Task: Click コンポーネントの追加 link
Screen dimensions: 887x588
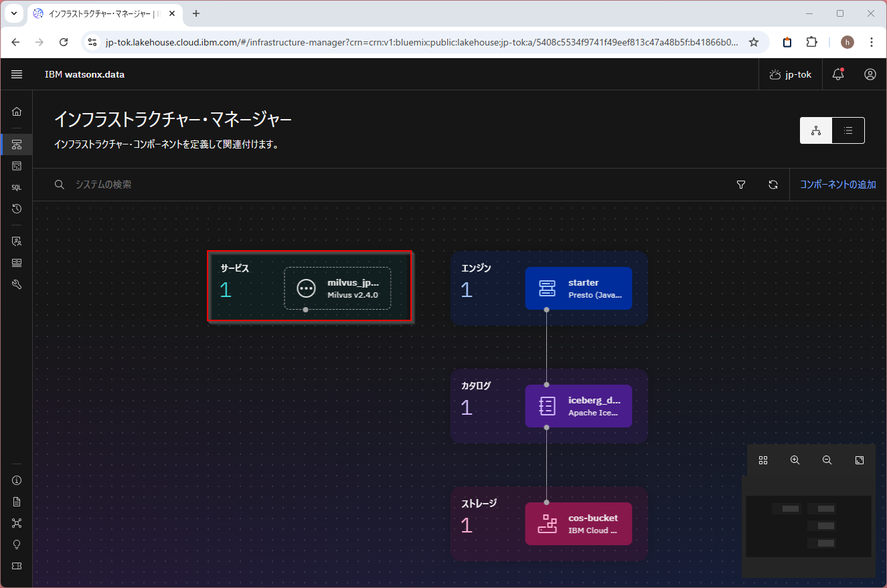Action: [838, 185]
